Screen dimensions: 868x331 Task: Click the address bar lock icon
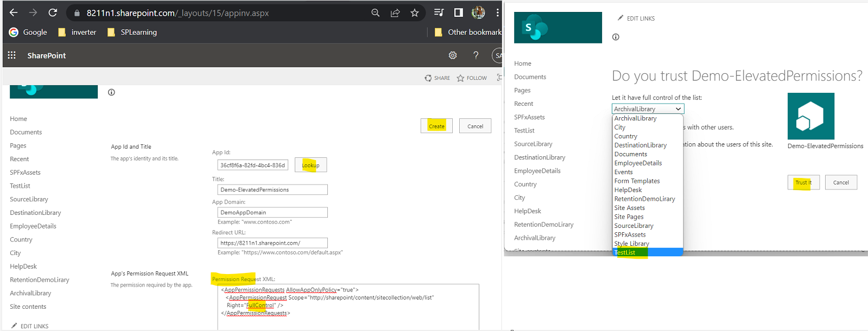tap(77, 13)
